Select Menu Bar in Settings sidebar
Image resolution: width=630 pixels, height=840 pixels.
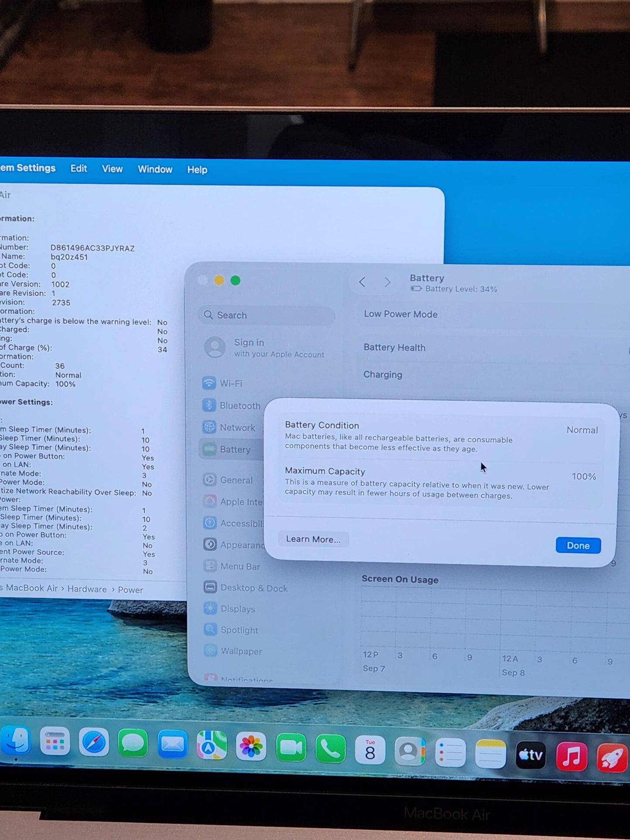(232, 566)
